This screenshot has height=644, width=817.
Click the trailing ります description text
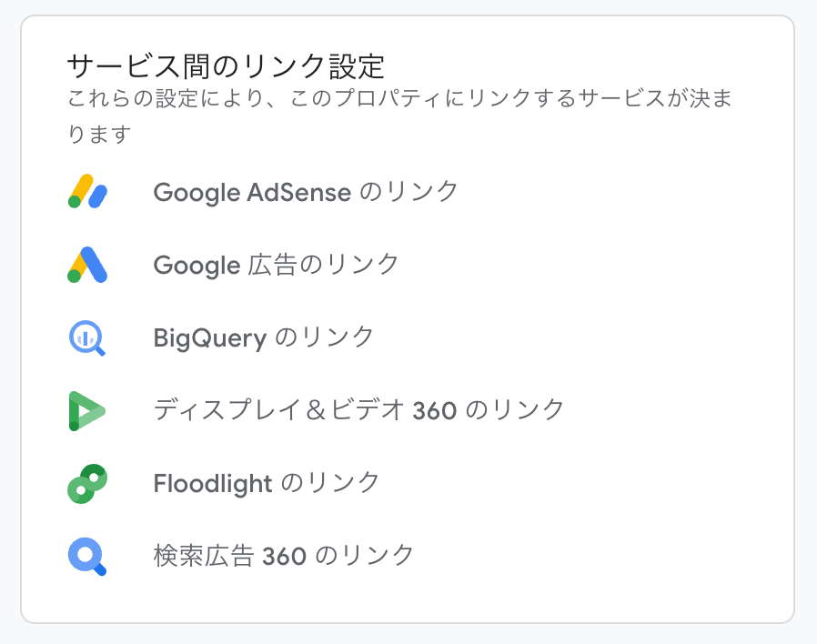tap(100, 135)
